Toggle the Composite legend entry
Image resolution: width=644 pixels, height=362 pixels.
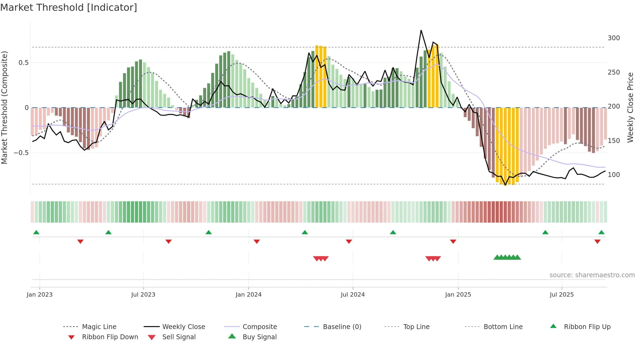pyautogui.click(x=250, y=327)
